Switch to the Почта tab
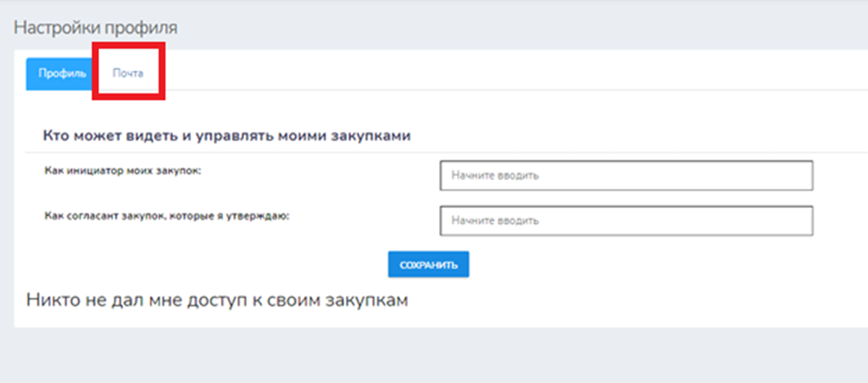Viewport: 868px width, 383px height. tap(127, 73)
